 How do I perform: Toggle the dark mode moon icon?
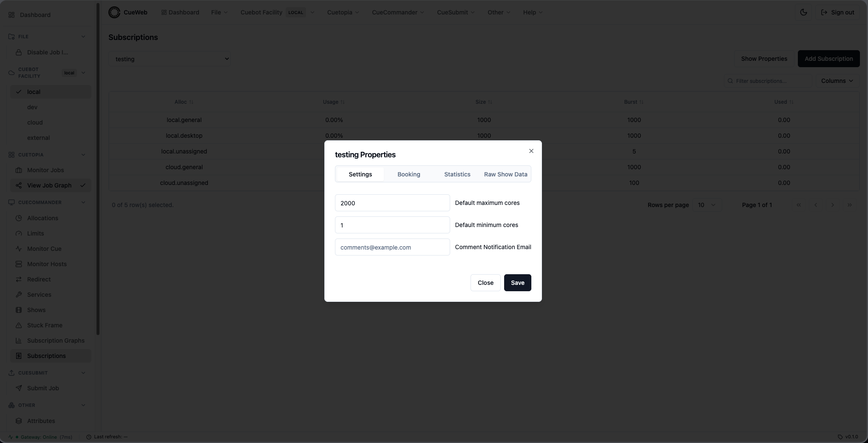coord(803,12)
